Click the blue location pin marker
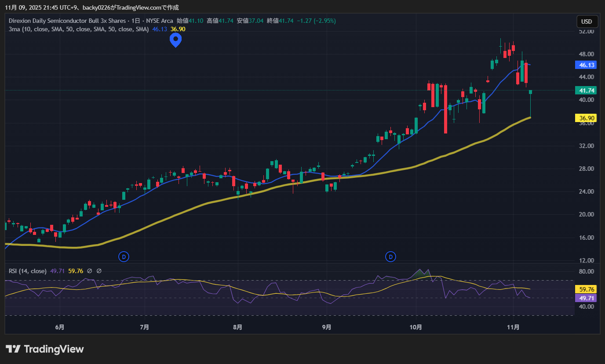 [175, 40]
